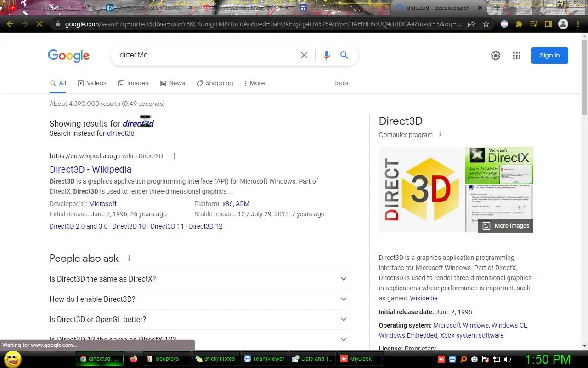This screenshot has width=588, height=368.
Task: Open the media control icon in toolbar
Action: 533,24
